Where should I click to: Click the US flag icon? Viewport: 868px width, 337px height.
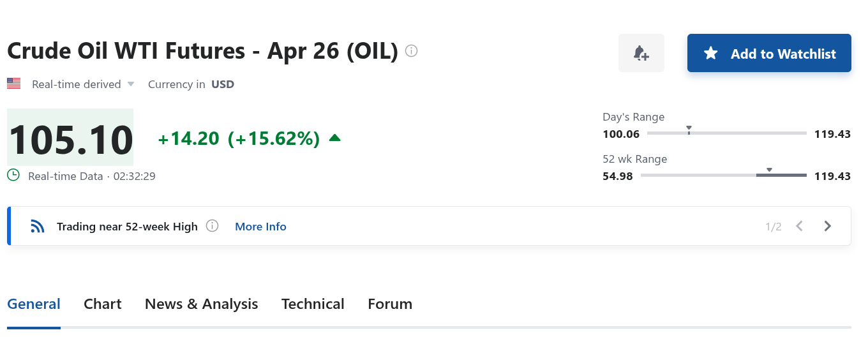coord(13,84)
